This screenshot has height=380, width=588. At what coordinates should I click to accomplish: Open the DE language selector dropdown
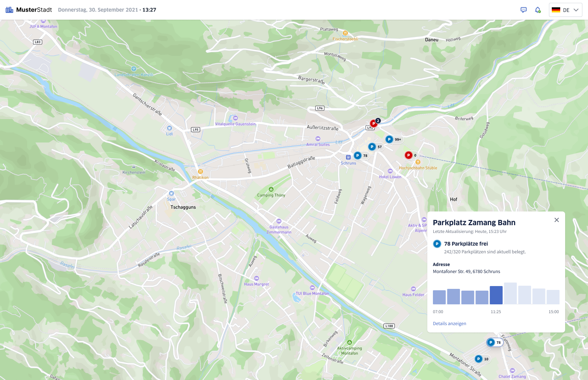565,10
